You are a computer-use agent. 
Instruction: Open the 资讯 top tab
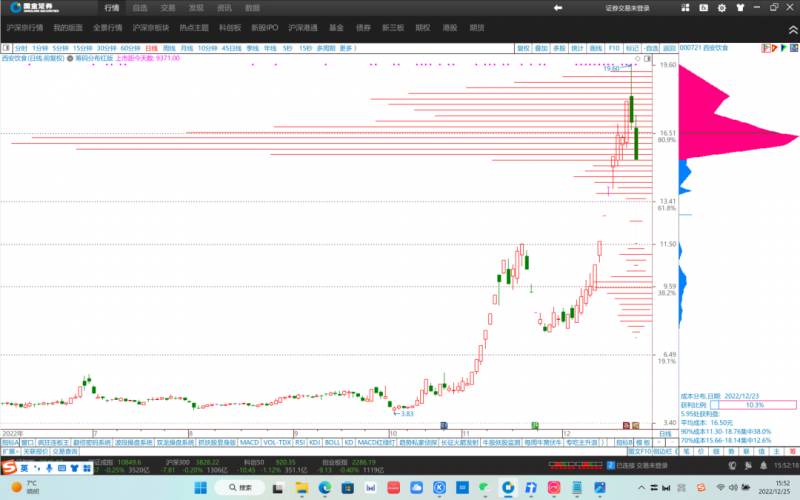[x=224, y=8]
